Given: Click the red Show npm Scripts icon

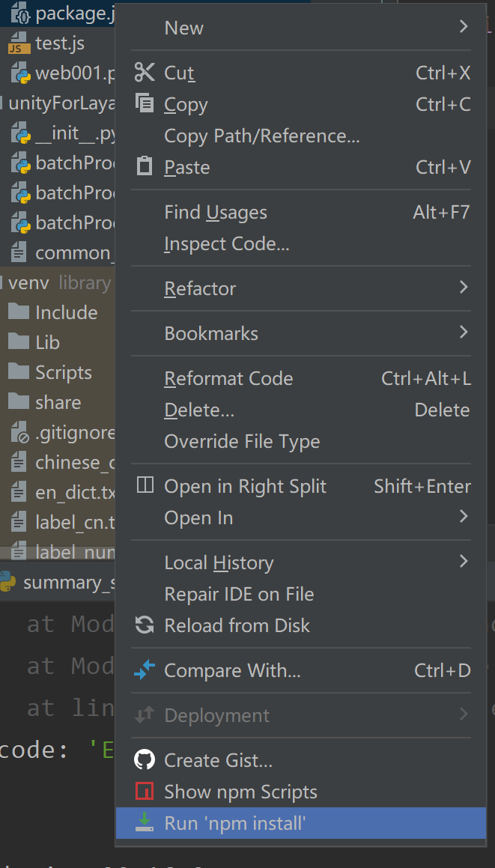Looking at the screenshot, I should tap(144, 792).
